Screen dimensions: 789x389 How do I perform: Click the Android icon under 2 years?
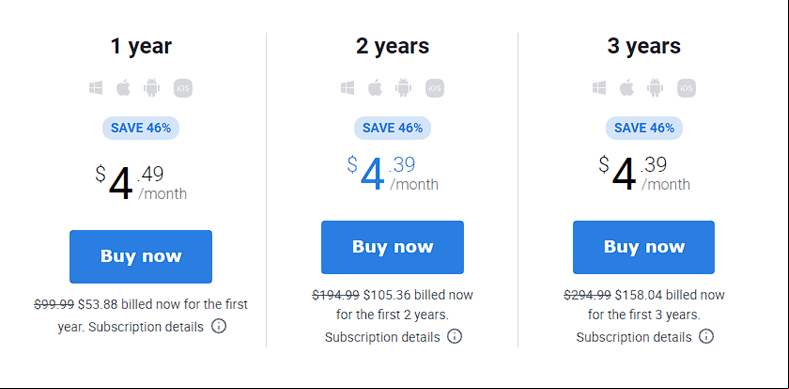[x=403, y=88]
